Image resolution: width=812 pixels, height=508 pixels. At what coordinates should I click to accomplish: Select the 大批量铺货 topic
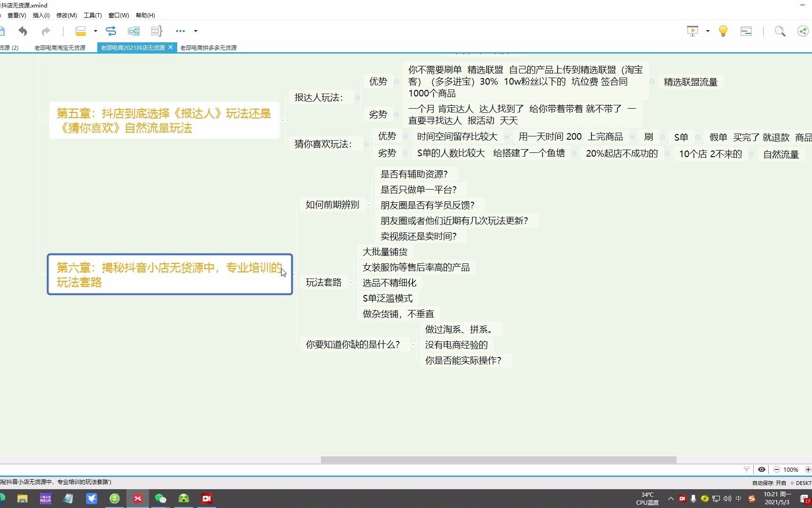coord(385,252)
